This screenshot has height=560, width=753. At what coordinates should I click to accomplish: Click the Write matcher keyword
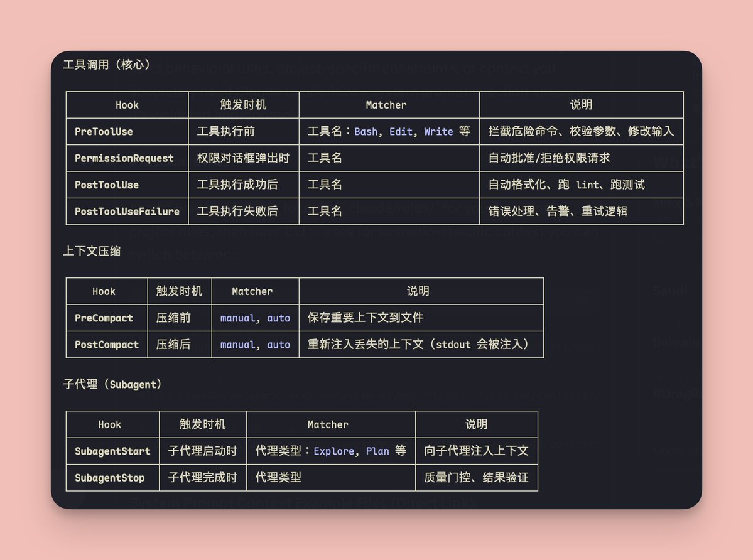(x=438, y=131)
